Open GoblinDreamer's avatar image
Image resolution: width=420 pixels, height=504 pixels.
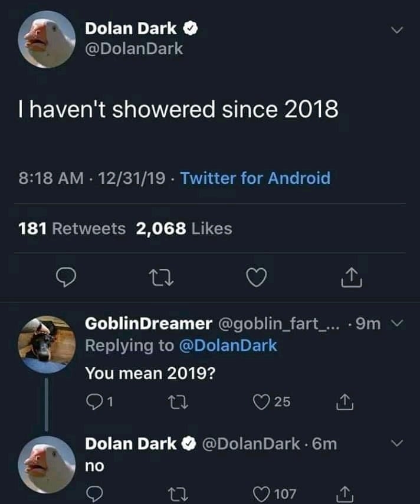[x=47, y=344]
